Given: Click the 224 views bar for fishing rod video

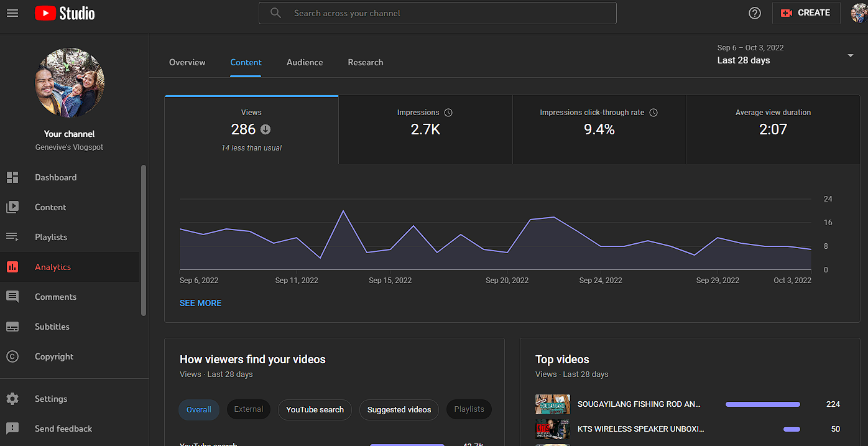Looking at the screenshot, I should 763,404.
